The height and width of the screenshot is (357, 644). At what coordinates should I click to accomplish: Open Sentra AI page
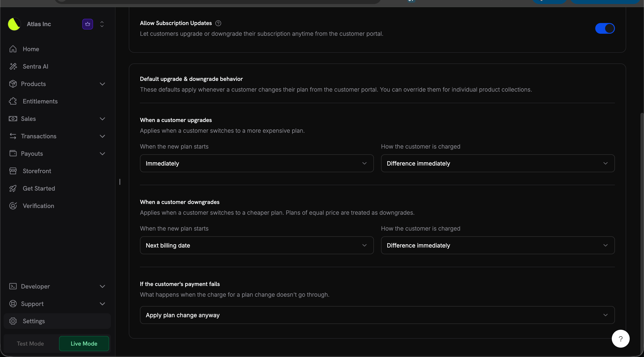57,66
